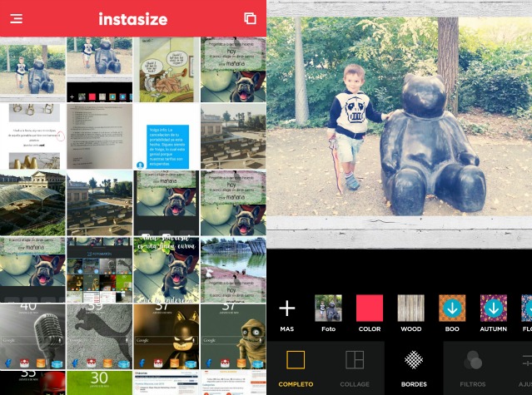Open the microphone wallpaper screenshot thumbnail

(x=32, y=337)
